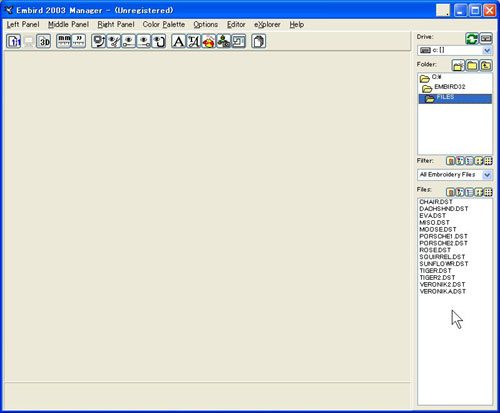Click the blank title bar button left of minimize
This screenshot has height=413, width=500.
point(443,10)
